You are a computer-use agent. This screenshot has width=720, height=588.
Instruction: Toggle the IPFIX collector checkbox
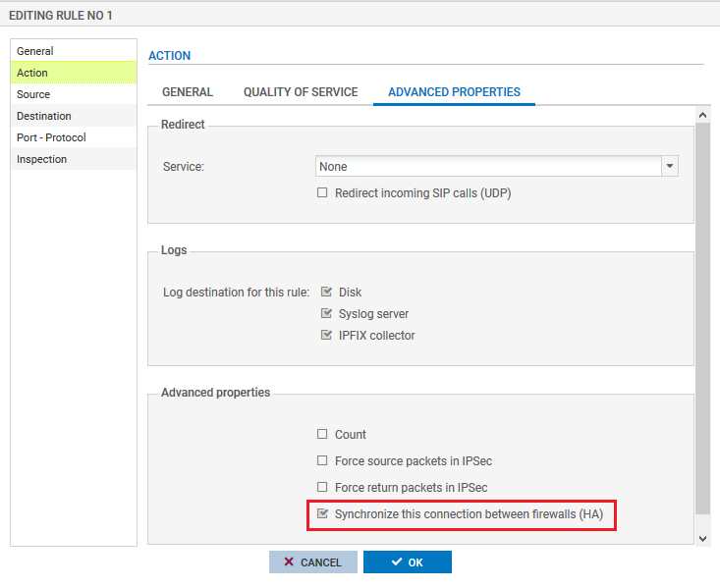click(327, 336)
